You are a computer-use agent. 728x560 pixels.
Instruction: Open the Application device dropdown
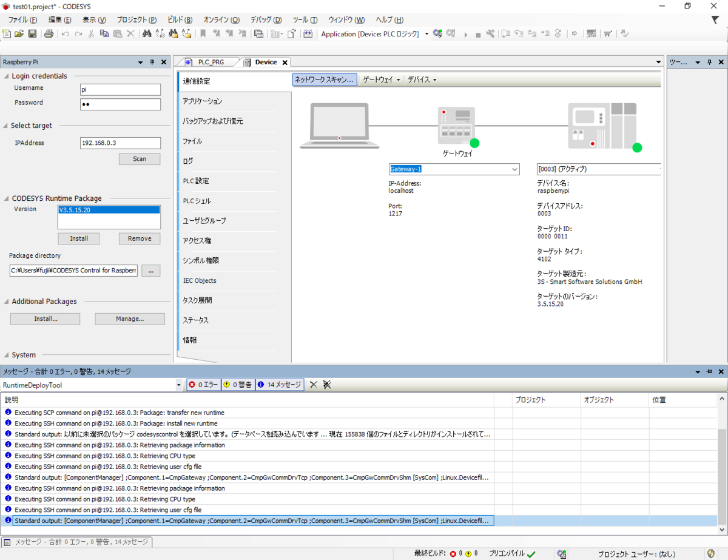(426, 34)
